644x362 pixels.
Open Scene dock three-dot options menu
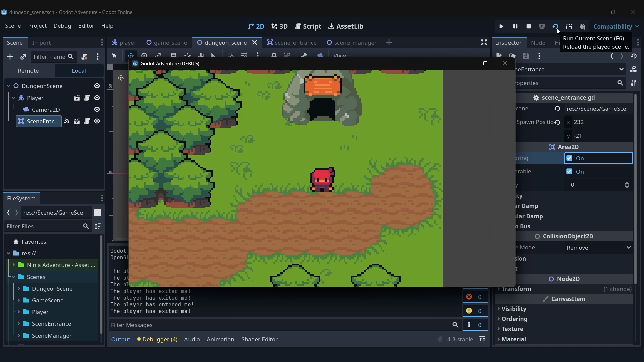[98, 57]
